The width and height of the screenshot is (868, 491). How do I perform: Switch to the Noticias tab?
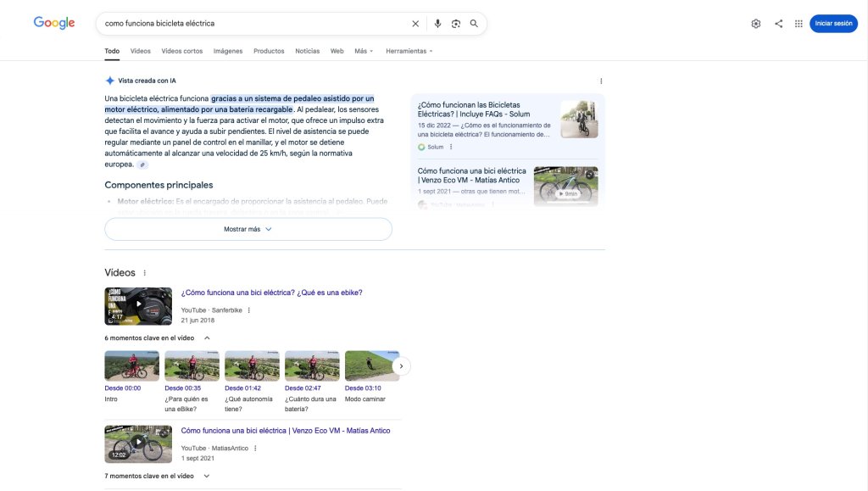pyautogui.click(x=307, y=51)
